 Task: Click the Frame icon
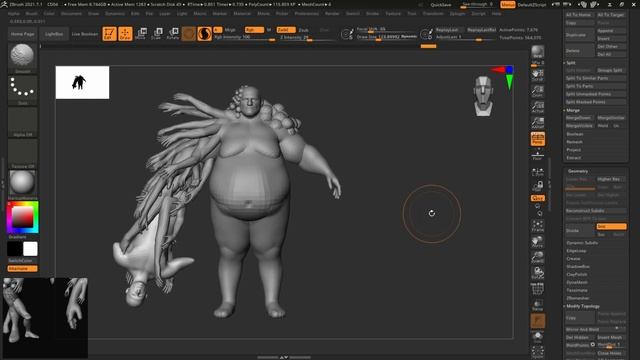[x=538, y=226]
